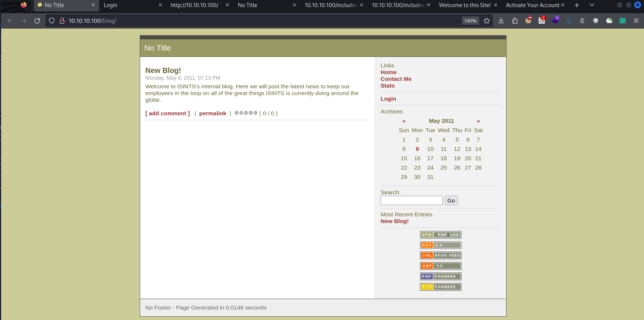This screenshot has height=320, width=644.
Task: Switch to the Activate Your Account tab
Action: pos(532,5)
